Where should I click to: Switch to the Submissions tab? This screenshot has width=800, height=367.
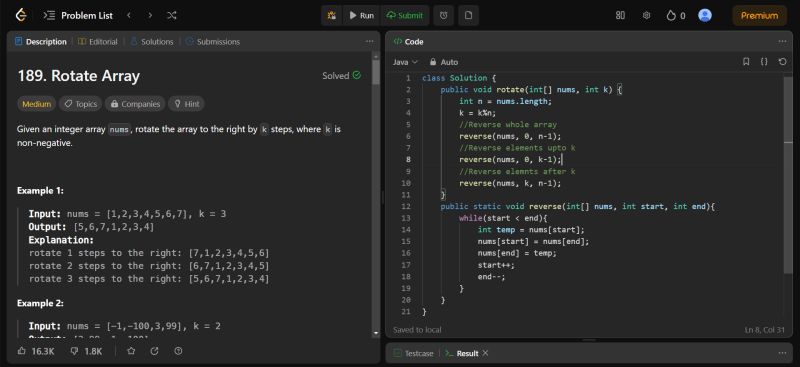coord(213,42)
